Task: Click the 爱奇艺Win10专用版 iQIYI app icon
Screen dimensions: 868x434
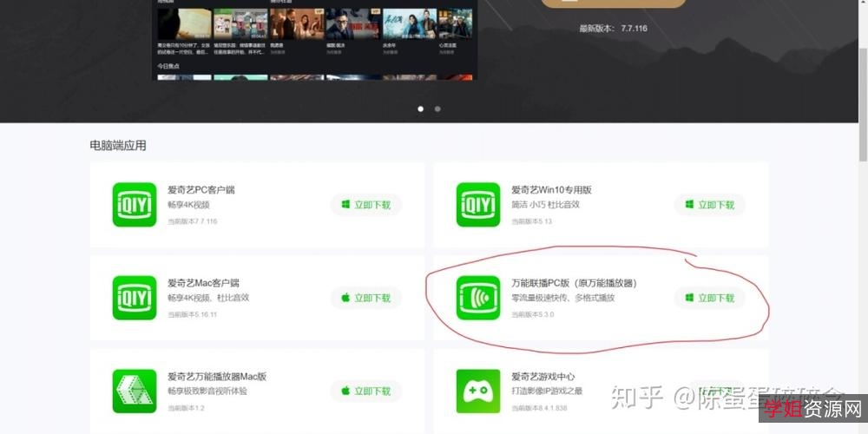Action: pyautogui.click(x=478, y=205)
